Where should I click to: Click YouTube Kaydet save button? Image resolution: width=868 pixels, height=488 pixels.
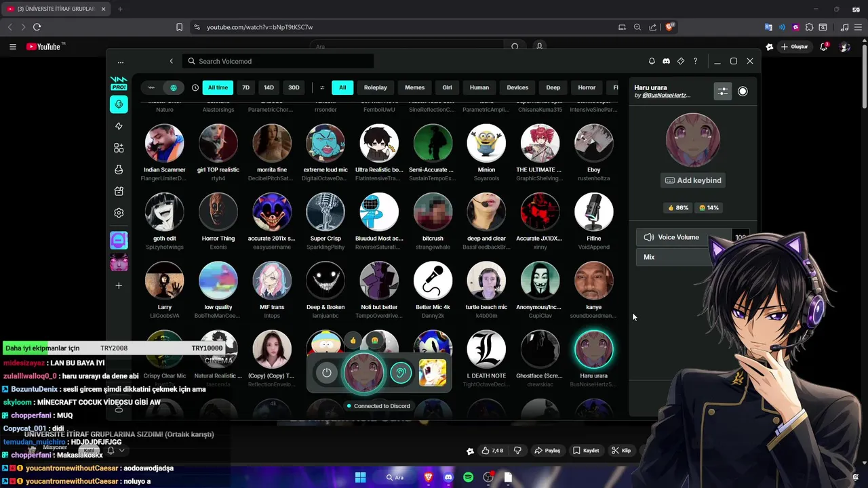pyautogui.click(x=587, y=451)
